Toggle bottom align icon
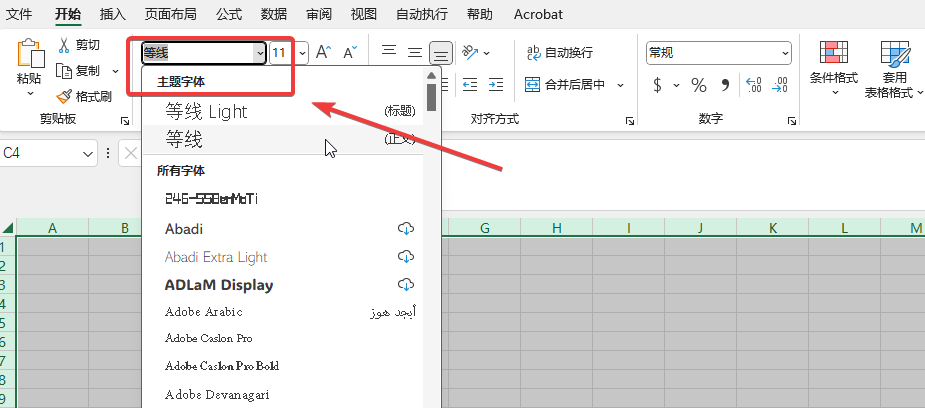Screen dimensions: 925x408 pos(441,53)
